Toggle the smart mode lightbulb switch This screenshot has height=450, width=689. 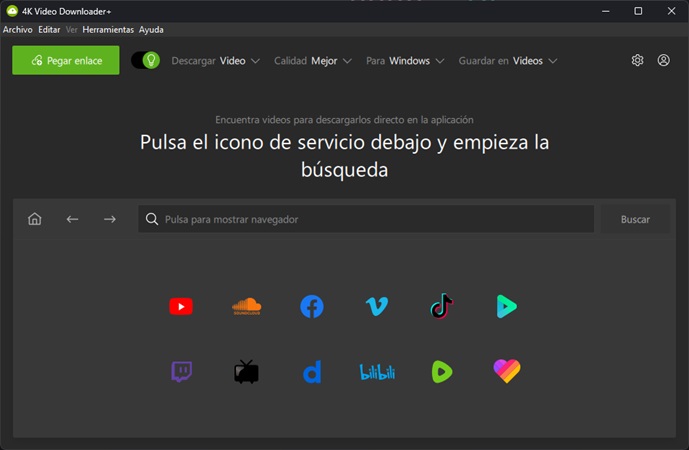(145, 60)
